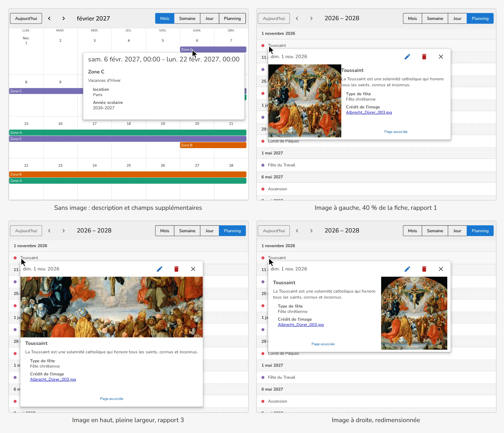Click the trash icon in the right-image Toussaint card
The image size is (504, 433).
(424, 269)
